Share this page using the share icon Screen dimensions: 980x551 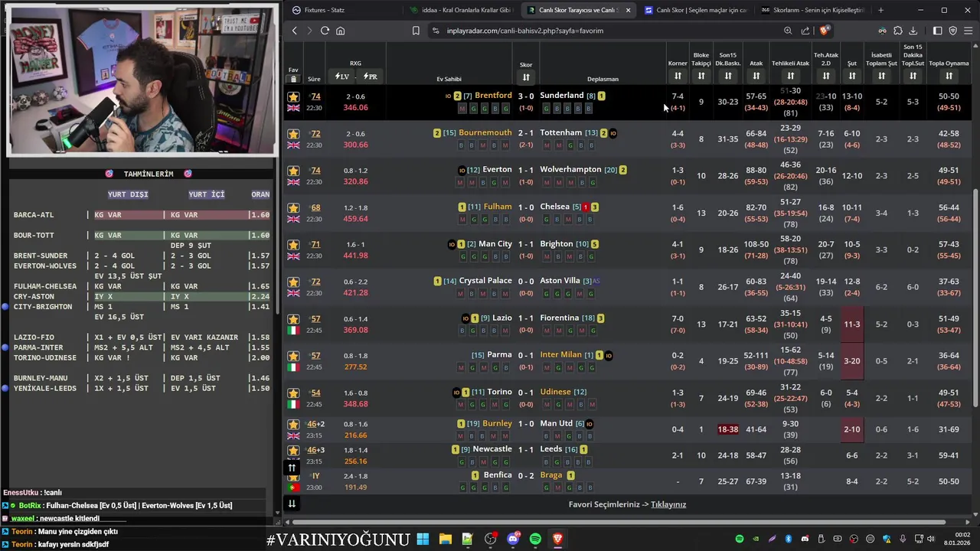point(805,31)
